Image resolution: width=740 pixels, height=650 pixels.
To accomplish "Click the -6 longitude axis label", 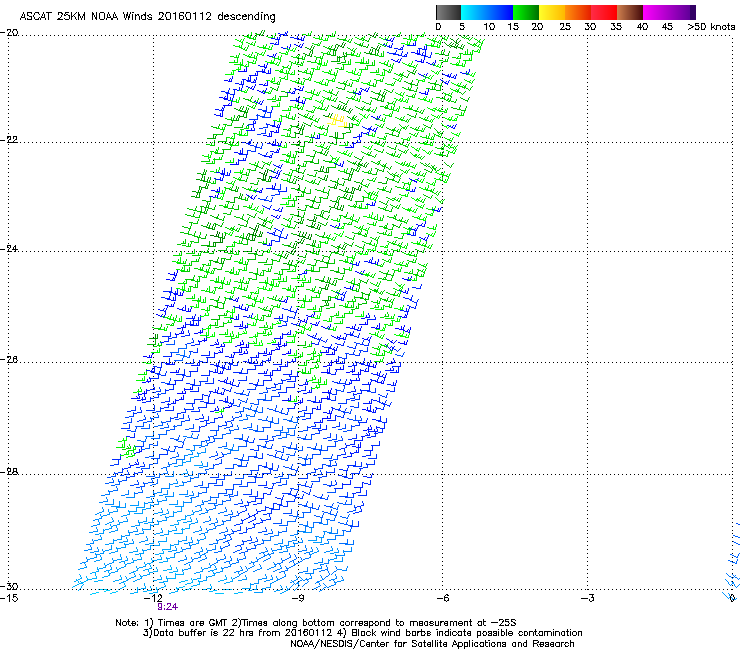I will tap(442, 598).
